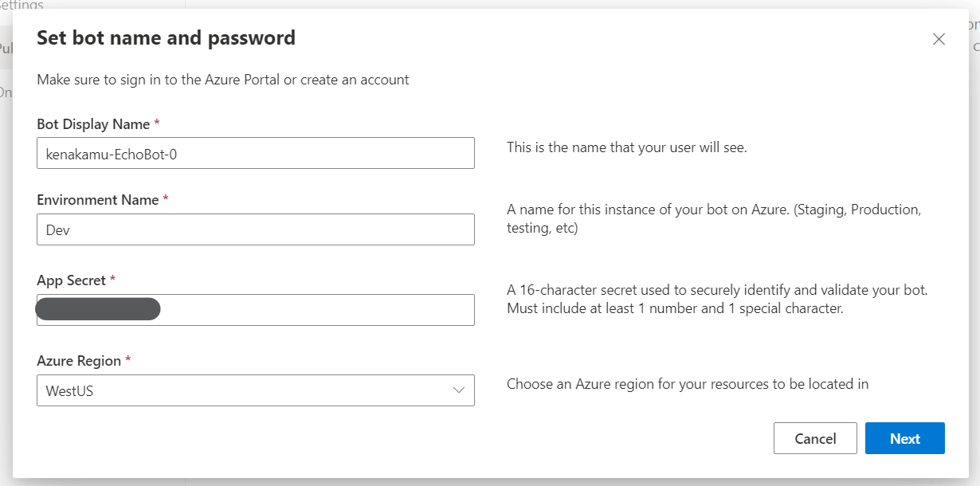Click the "Set bot name and password" heading
The width and height of the screenshot is (980, 486).
click(x=167, y=37)
